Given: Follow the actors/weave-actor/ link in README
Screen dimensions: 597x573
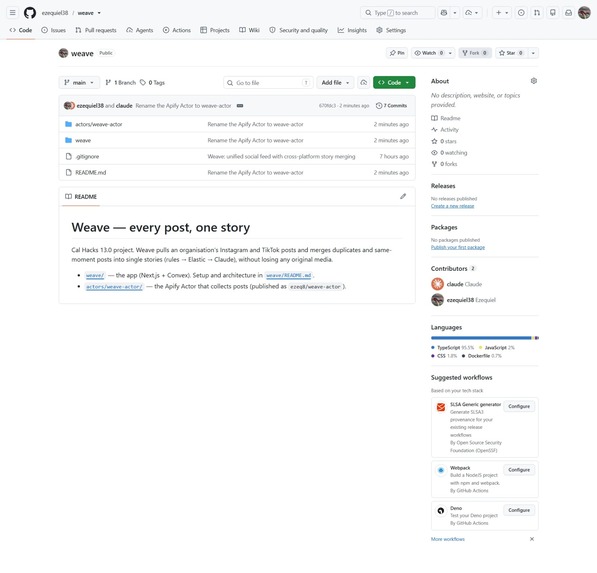Looking at the screenshot, I should tap(114, 287).
